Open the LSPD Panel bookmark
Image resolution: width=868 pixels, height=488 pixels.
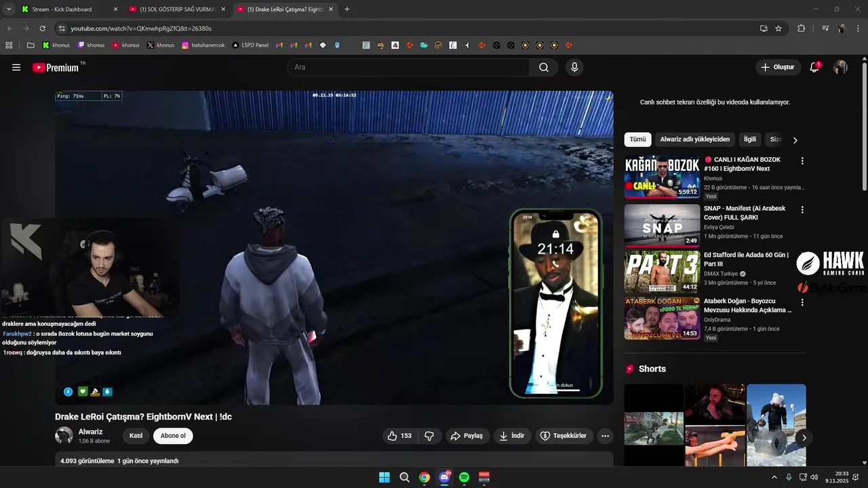point(250,45)
